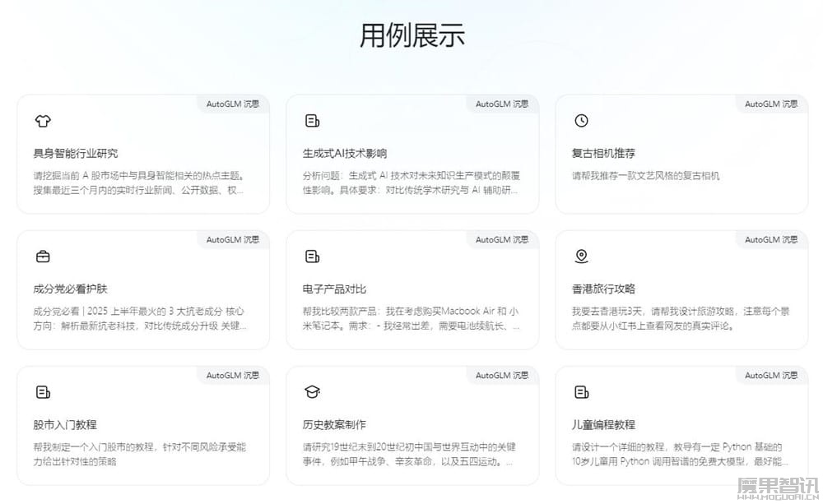
Task: Click AutoGLM 沉思 tag on 具身智能行业研究 card
Action: (233, 104)
